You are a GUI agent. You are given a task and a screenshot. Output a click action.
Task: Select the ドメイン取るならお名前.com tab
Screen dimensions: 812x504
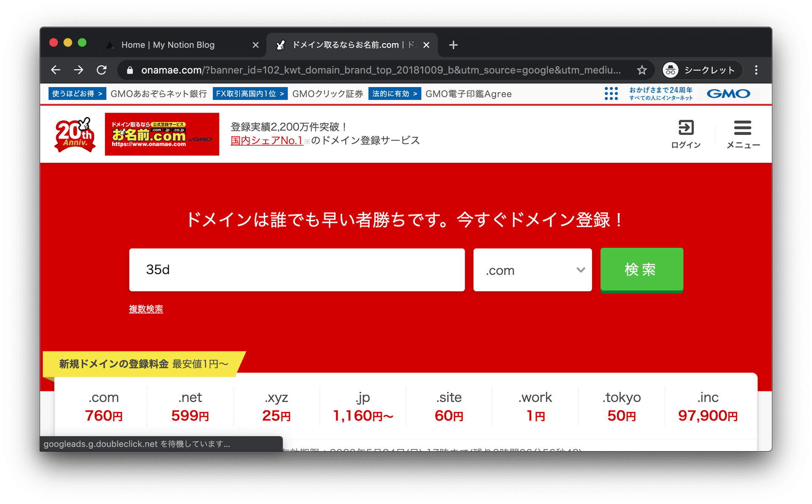click(352, 45)
